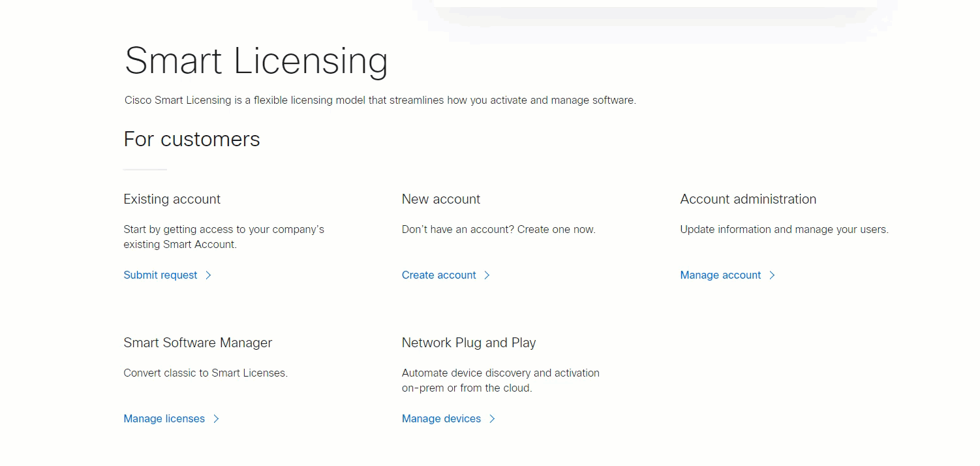
Task: Follow the Create account link
Action: tap(439, 275)
